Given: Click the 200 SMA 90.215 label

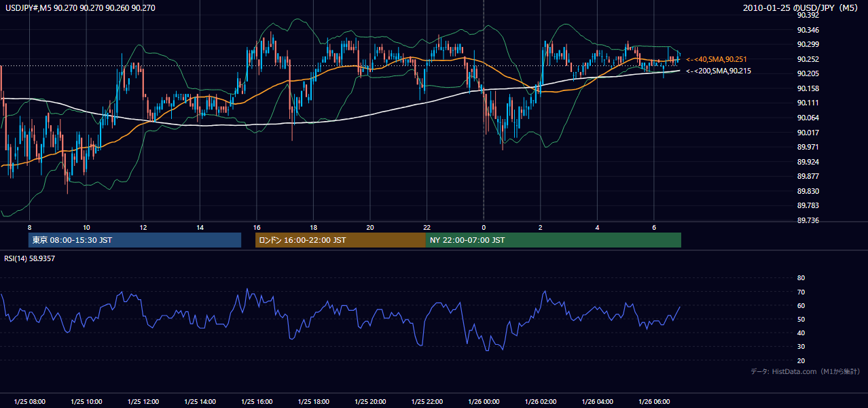Looking at the screenshot, I should [x=718, y=71].
